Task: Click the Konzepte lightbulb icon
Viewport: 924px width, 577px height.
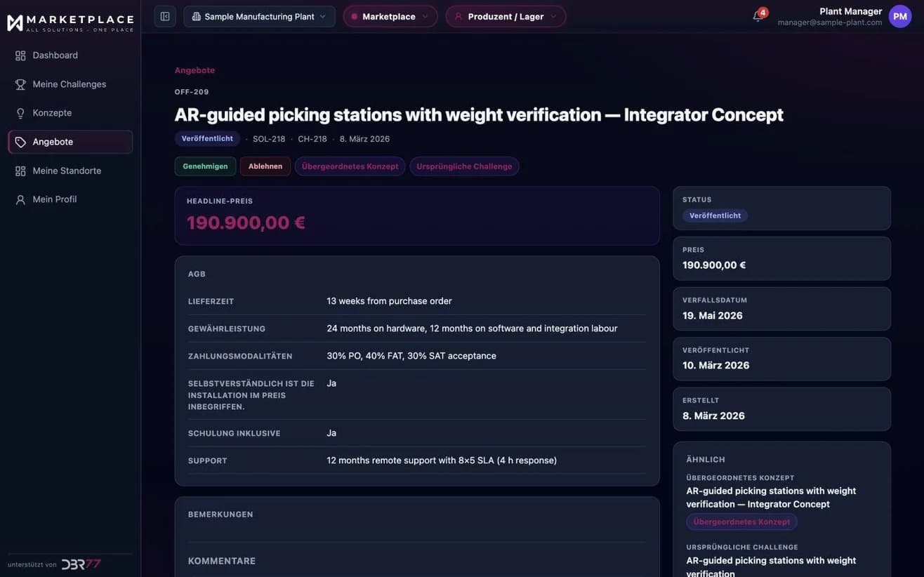Action: [20, 113]
